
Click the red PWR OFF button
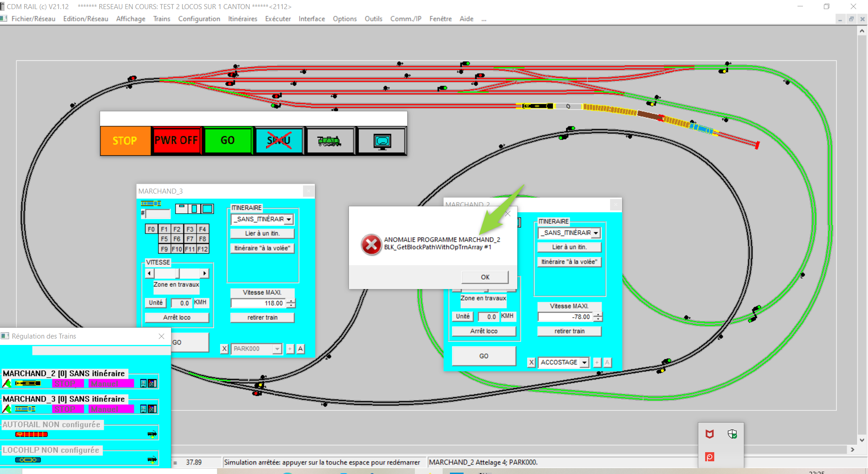pyautogui.click(x=177, y=141)
